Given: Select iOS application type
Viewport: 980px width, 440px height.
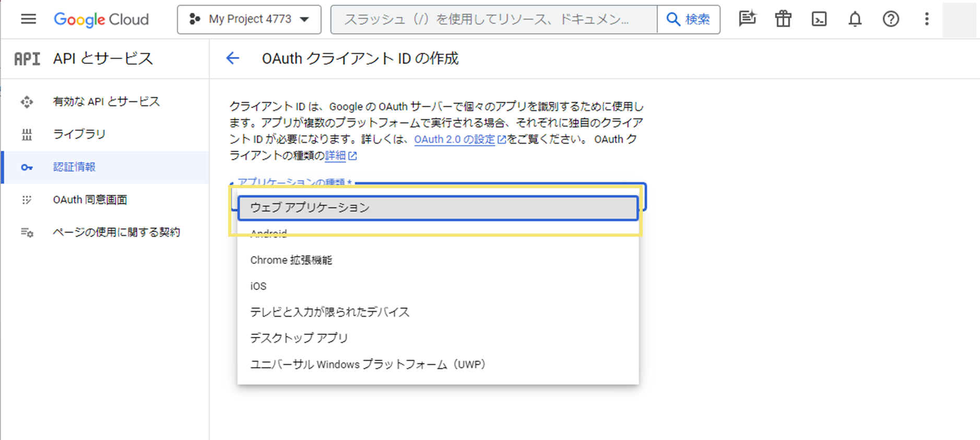Looking at the screenshot, I should click(258, 286).
